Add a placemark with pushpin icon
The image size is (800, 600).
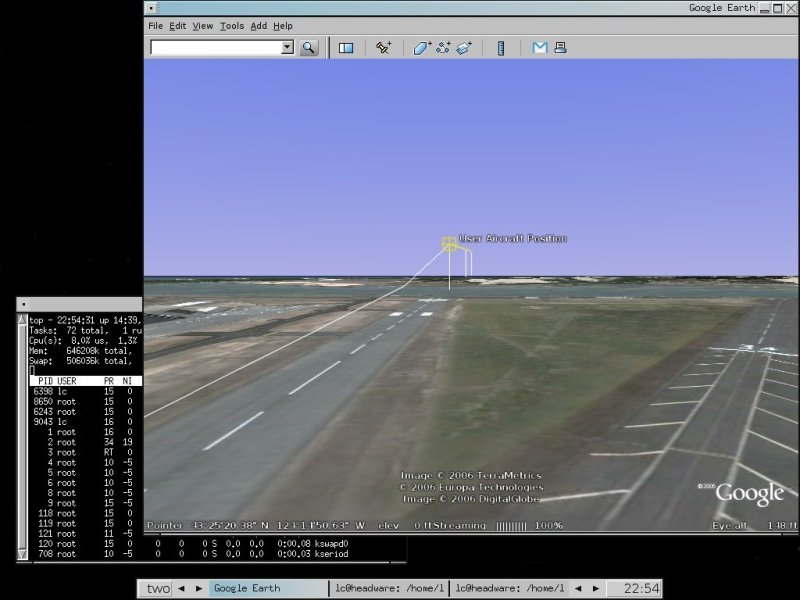tap(383, 47)
